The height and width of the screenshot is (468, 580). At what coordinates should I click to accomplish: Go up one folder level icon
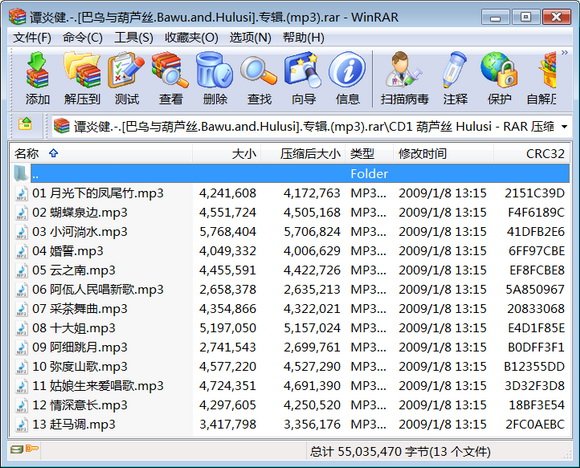click(25, 124)
